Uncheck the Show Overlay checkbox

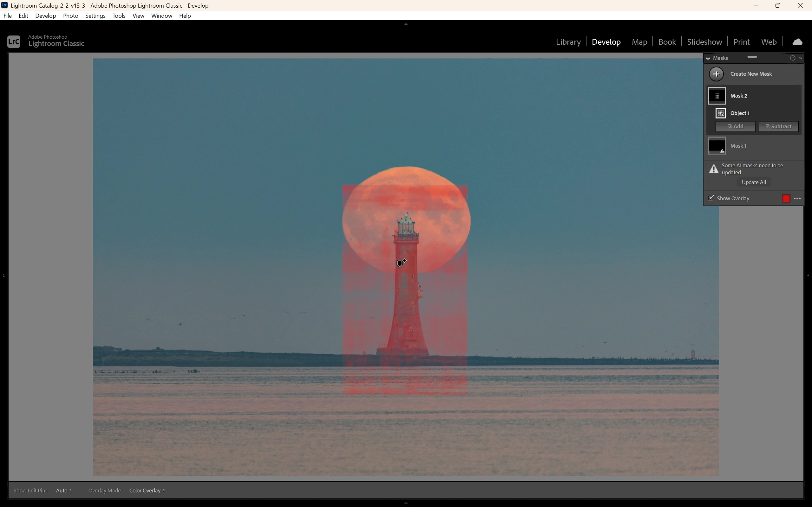pyautogui.click(x=711, y=198)
